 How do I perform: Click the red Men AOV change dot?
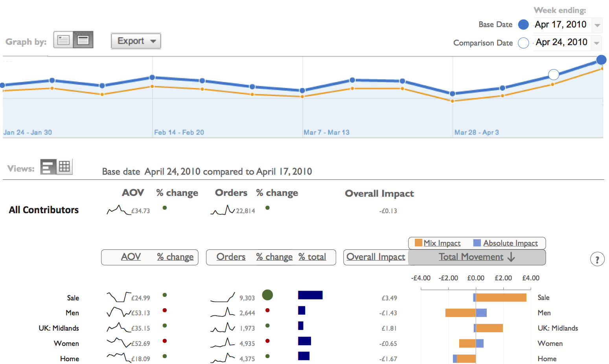pos(165,310)
